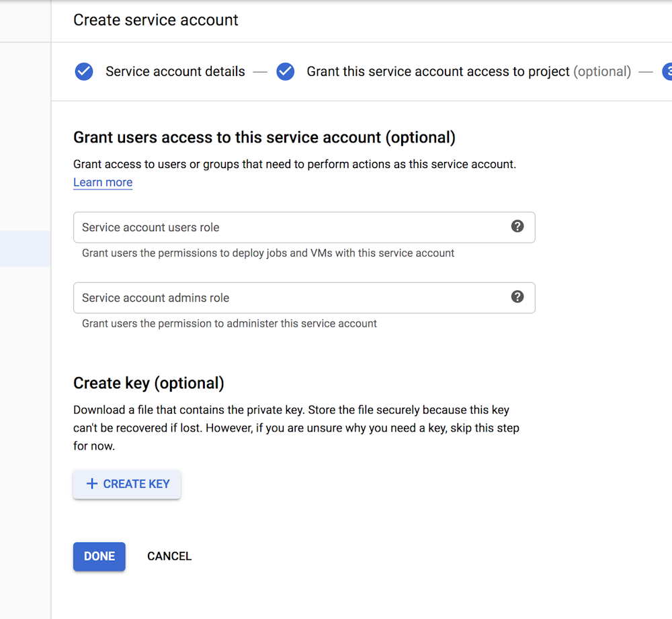
Task: Click the checkmark icon for Grant access step
Action: coord(286,72)
